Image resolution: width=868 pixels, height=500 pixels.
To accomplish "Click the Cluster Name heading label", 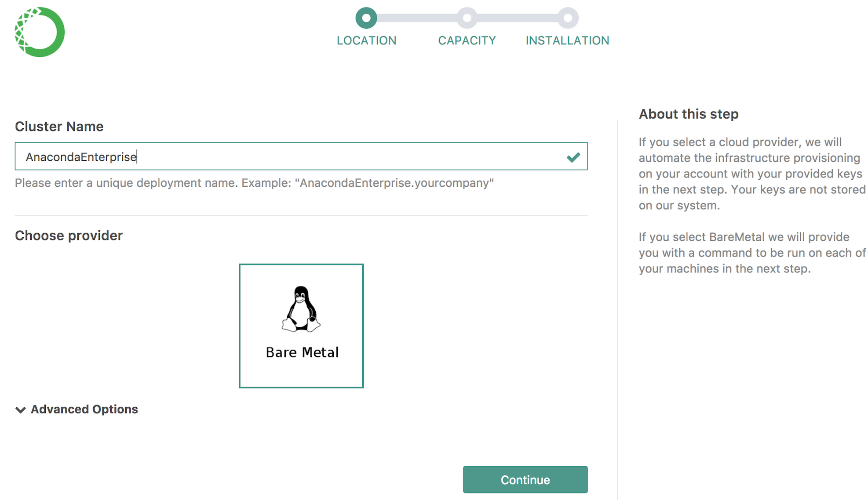I will tap(59, 127).
